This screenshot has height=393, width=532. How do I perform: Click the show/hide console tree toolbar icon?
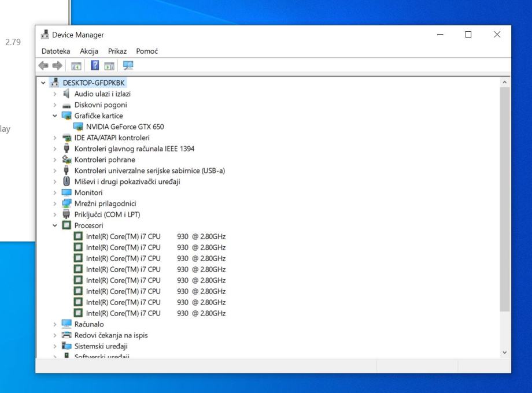(76, 66)
